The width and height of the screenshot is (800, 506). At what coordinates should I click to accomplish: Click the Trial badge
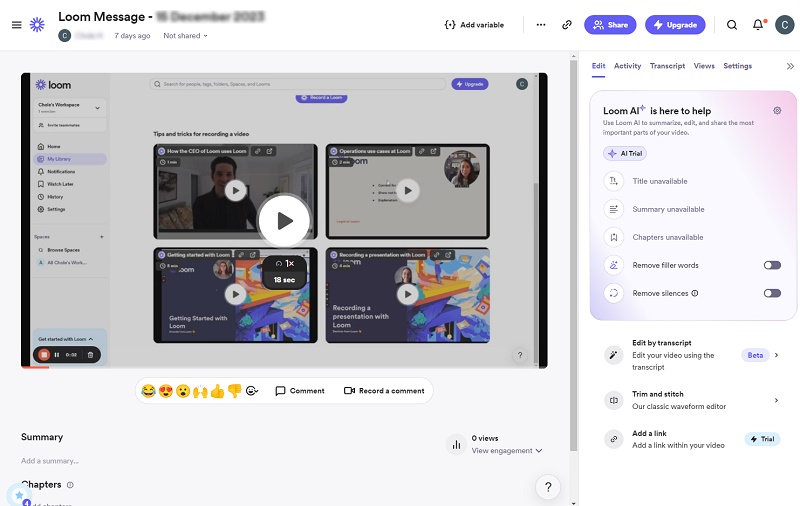(762, 439)
